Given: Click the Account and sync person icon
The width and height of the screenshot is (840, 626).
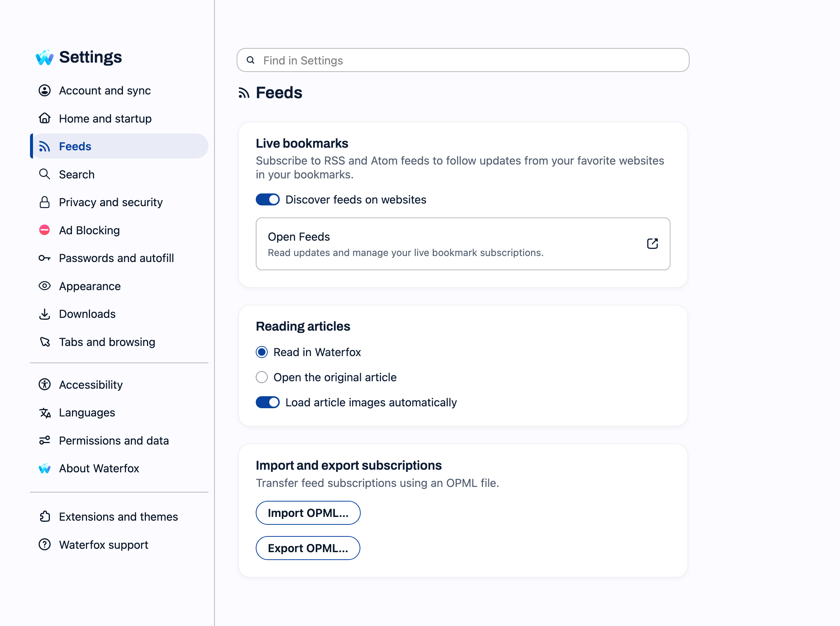Looking at the screenshot, I should (45, 91).
